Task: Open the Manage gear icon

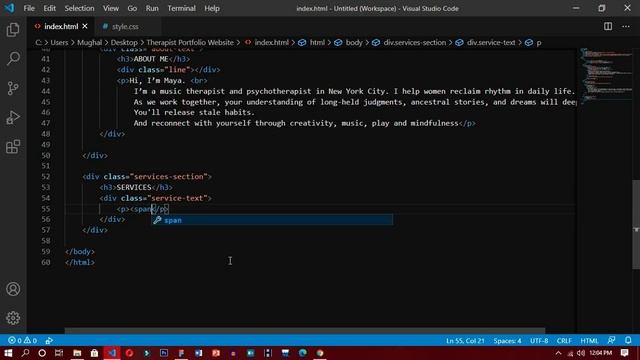Action: (x=13, y=318)
